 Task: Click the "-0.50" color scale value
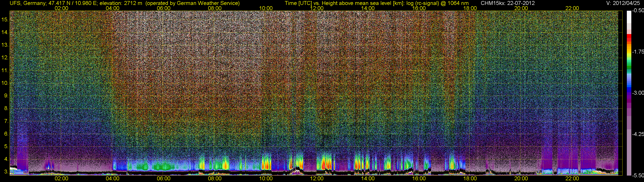point(638,11)
